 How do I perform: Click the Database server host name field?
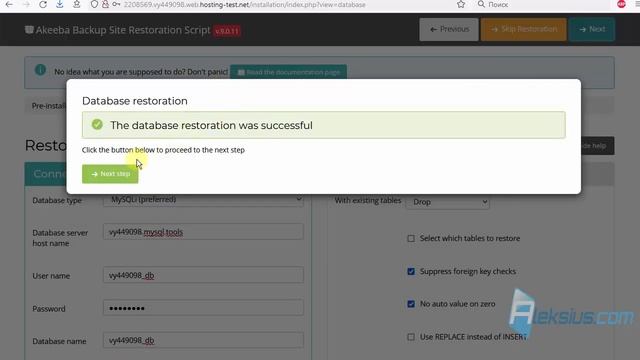tap(203, 232)
